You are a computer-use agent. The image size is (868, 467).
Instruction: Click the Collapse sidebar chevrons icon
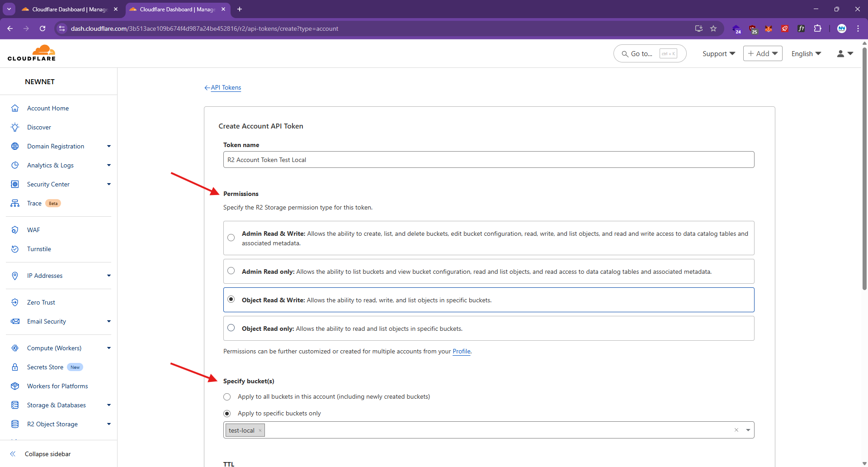click(13, 454)
